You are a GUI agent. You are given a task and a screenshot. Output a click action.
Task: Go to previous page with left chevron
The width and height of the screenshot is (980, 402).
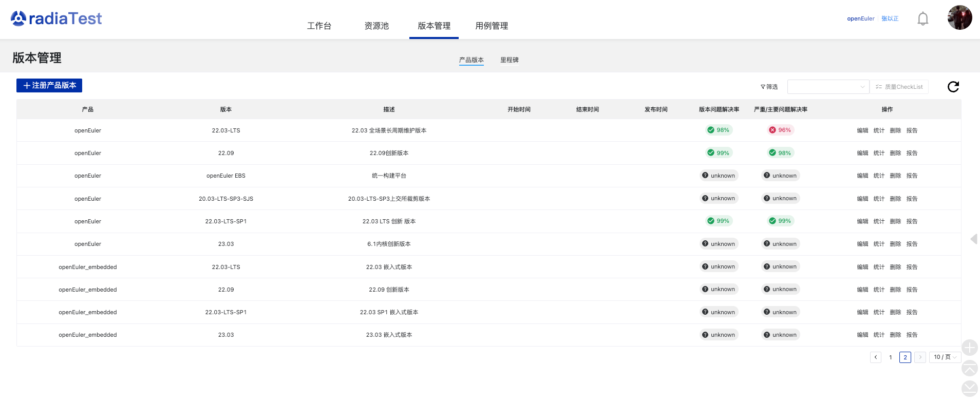coord(876,357)
